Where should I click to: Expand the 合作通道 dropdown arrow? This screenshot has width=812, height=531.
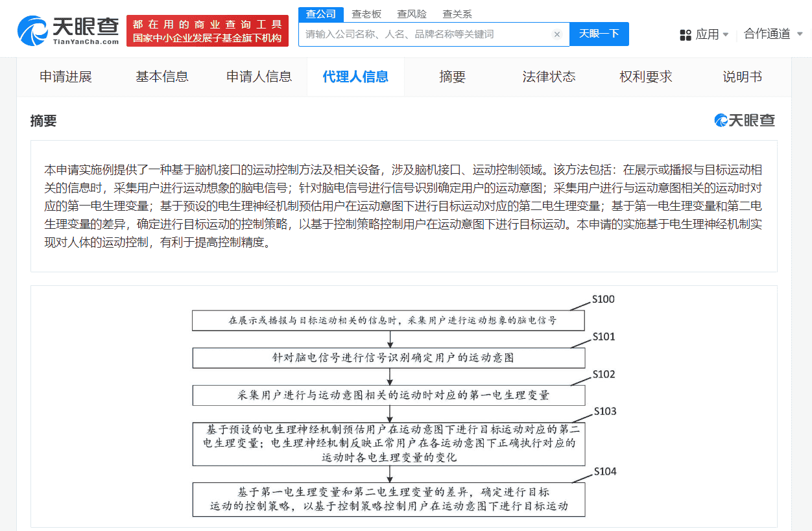point(800,34)
